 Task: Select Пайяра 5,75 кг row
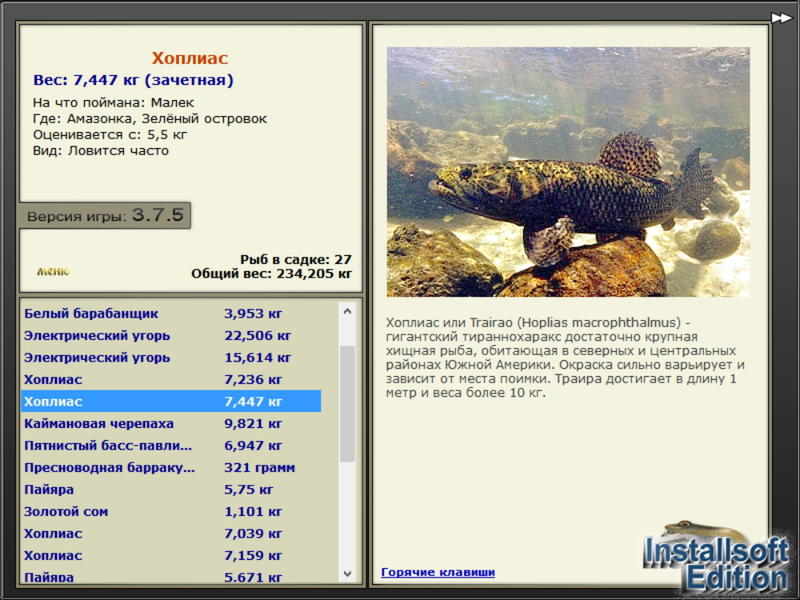pyautogui.click(x=171, y=489)
